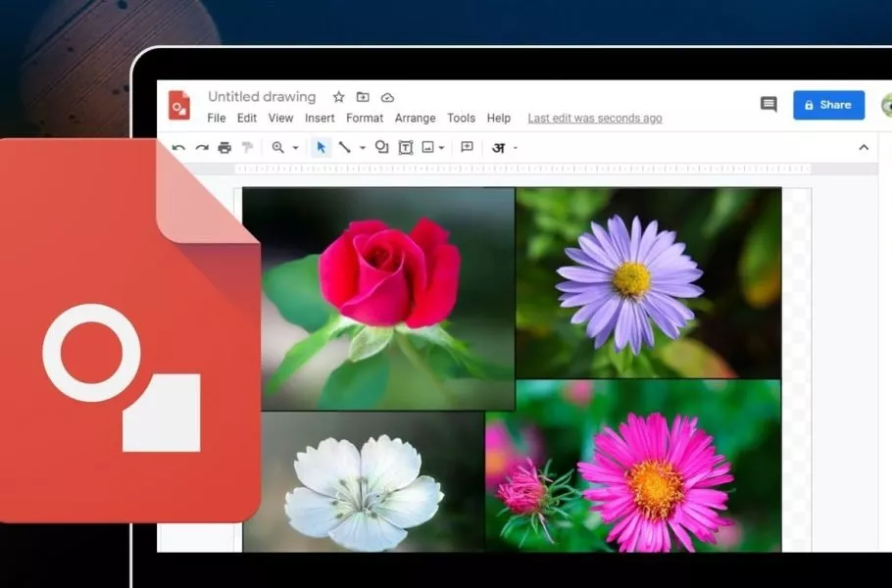Open the Edit menu
892x588 pixels.
coord(247,118)
